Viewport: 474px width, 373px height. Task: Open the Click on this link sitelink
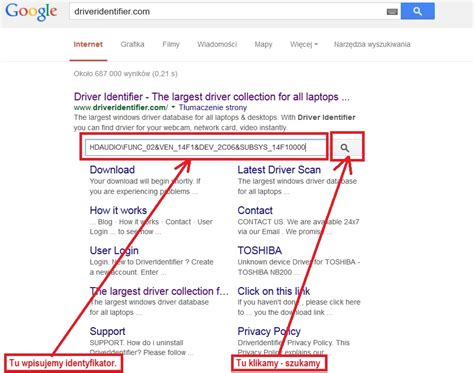click(x=274, y=291)
